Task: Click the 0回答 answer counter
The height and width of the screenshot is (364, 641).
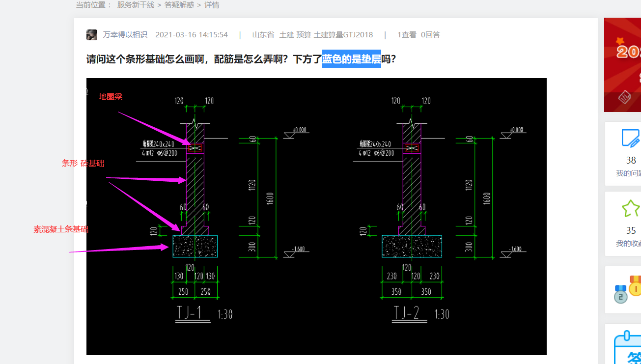Action: pyautogui.click(x=431, y=35)
